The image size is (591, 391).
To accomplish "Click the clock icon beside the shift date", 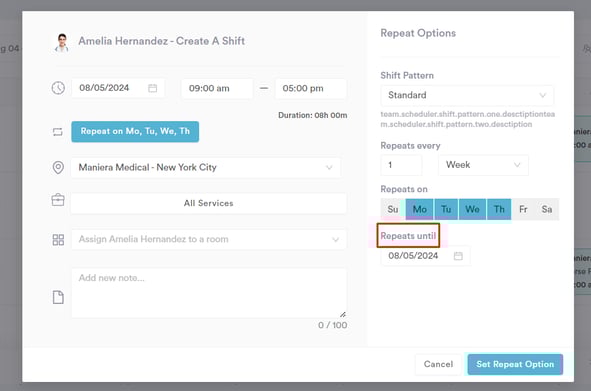I will [58, 88].
